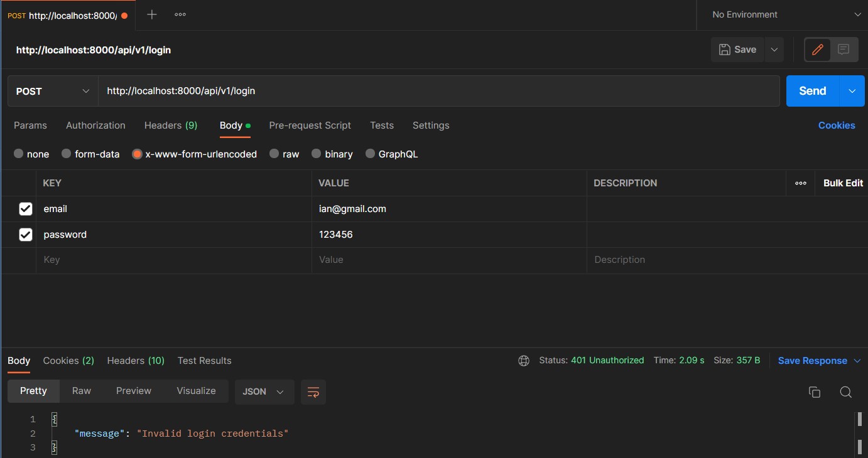Switch to the Authorization tab
Image resolution: width=868 pixels, height=458 pixels.
coord(95,125)
